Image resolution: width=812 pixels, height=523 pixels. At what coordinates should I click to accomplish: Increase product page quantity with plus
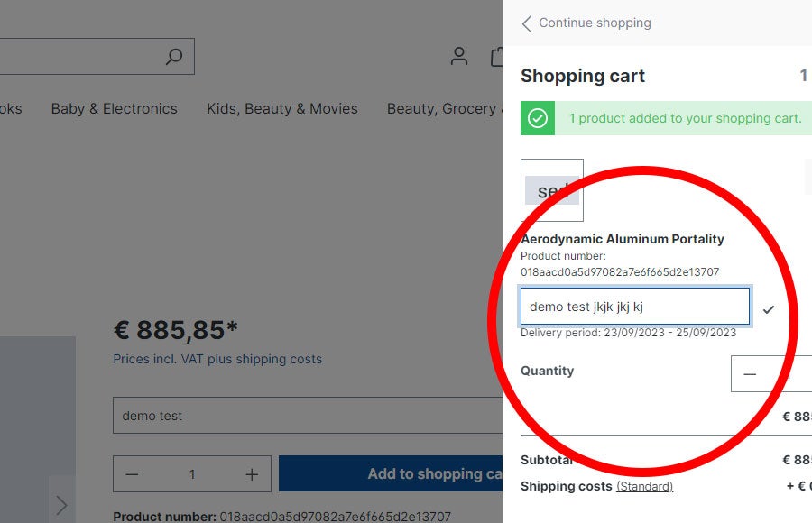coord(252,474)
